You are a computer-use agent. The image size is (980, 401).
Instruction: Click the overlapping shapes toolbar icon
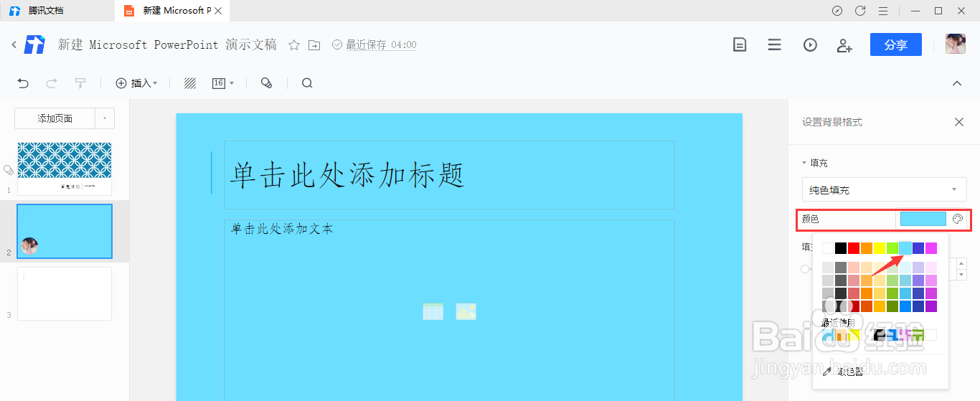267,83
